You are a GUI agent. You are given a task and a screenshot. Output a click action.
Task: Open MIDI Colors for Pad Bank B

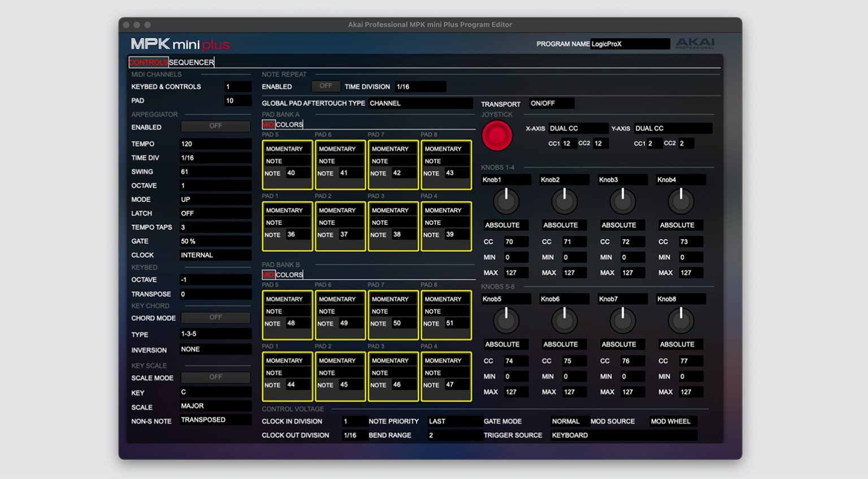tap(282, 275)
